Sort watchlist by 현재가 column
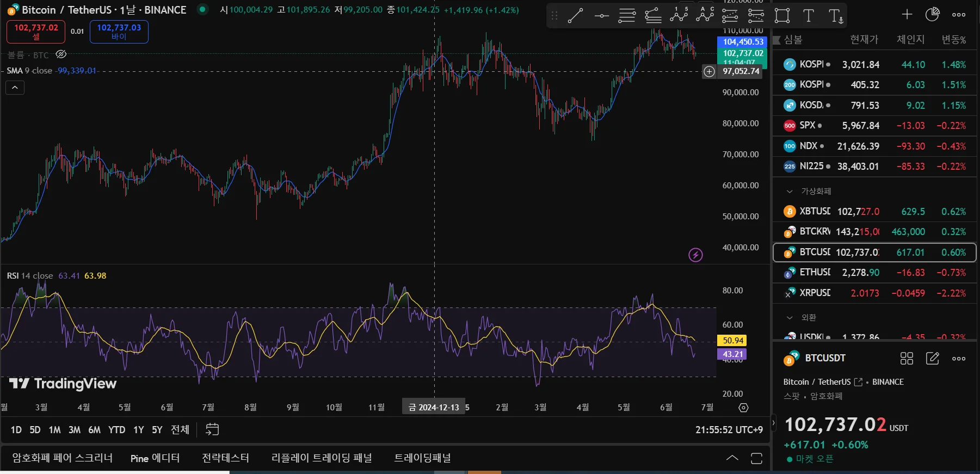Screen dimensions: 980x474 click(864, 40)
